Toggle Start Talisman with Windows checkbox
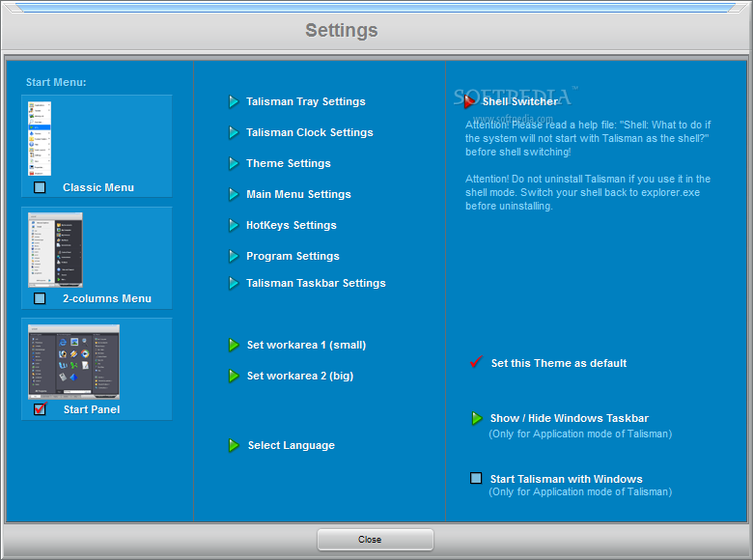753x560 pixels. (x=476, y=478)
